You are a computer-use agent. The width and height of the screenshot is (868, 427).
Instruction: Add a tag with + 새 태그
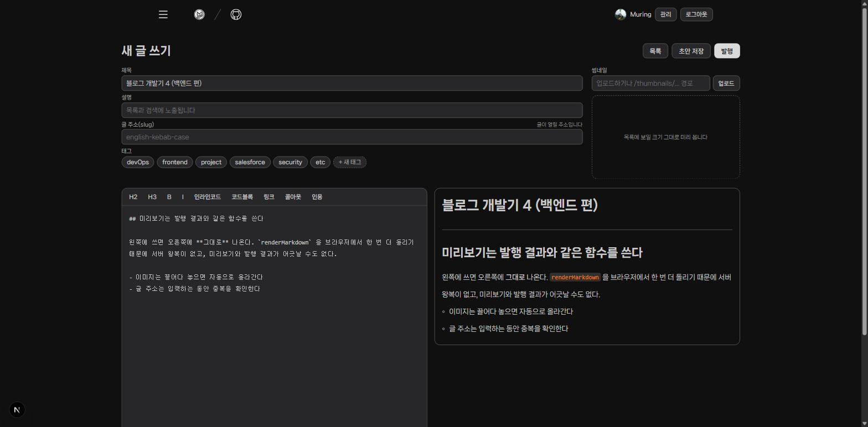pyautogui.click(x=350, y=162)
